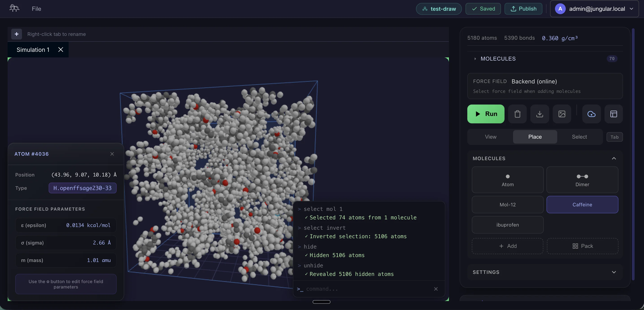The height and width of the screenshot is (310, 644).
Task: Toggle Tab mode button
Action: [615, 137]
